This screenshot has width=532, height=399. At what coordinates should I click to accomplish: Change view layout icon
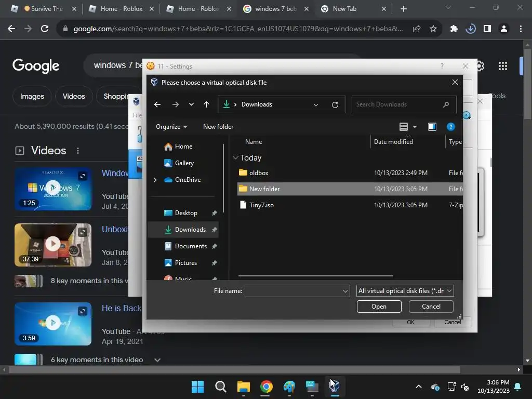point(403,127)
